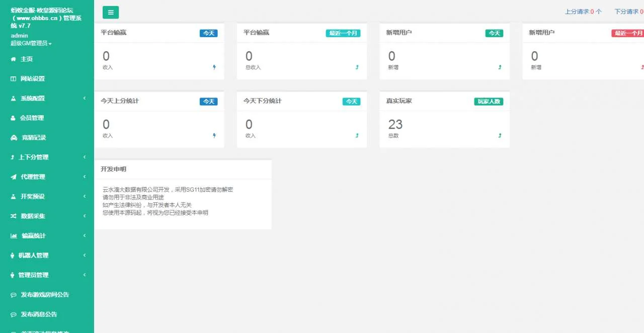Click the 玩家人数 badge on 真实玩家 card
The height and width of the screenshot is (333, 644).
[488, 102]
